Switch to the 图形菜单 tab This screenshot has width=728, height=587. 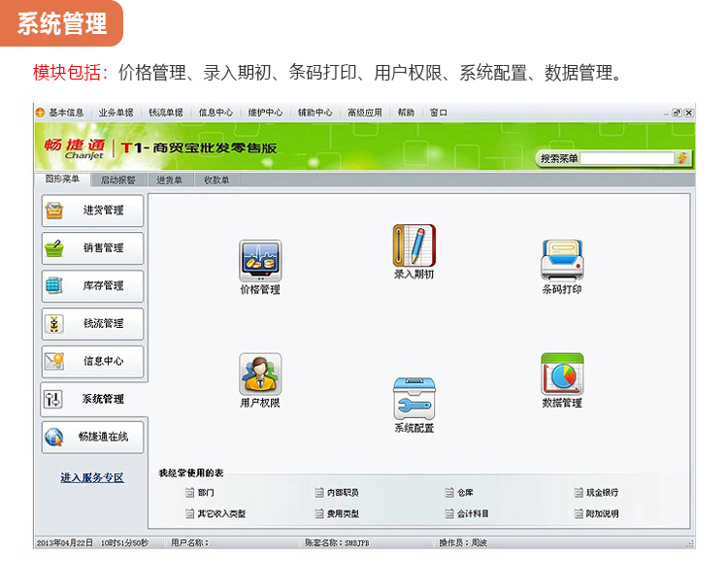pos(62,179)
